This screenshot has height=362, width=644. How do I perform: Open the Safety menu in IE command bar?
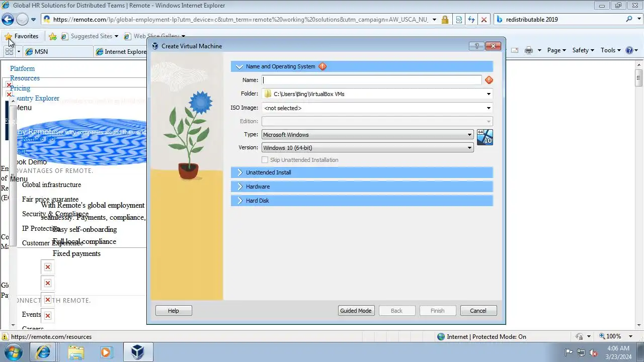(x=583, y=50)
